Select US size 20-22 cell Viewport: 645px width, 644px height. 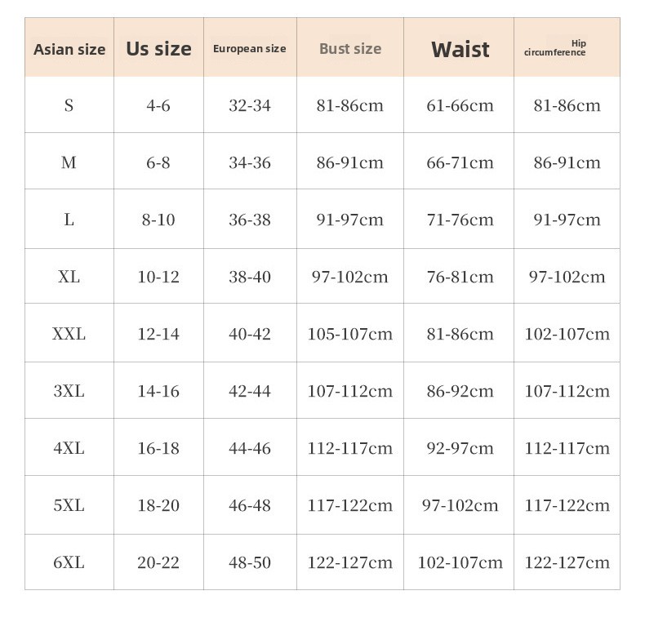[x=158, y=562]
